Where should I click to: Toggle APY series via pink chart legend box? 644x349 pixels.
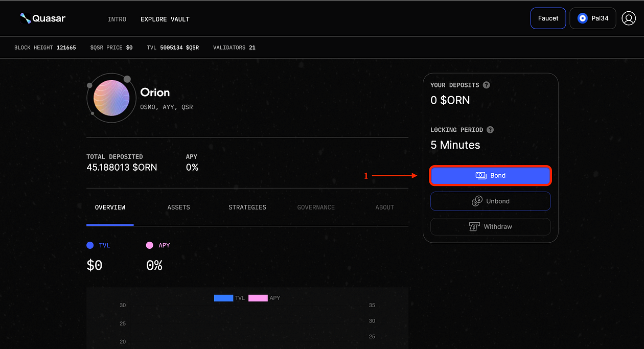[258, 298]
